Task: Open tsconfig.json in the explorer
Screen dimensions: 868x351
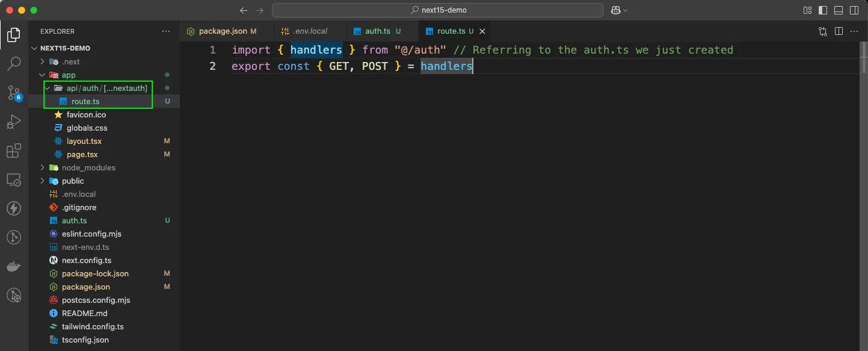Action: pos(85,340)
